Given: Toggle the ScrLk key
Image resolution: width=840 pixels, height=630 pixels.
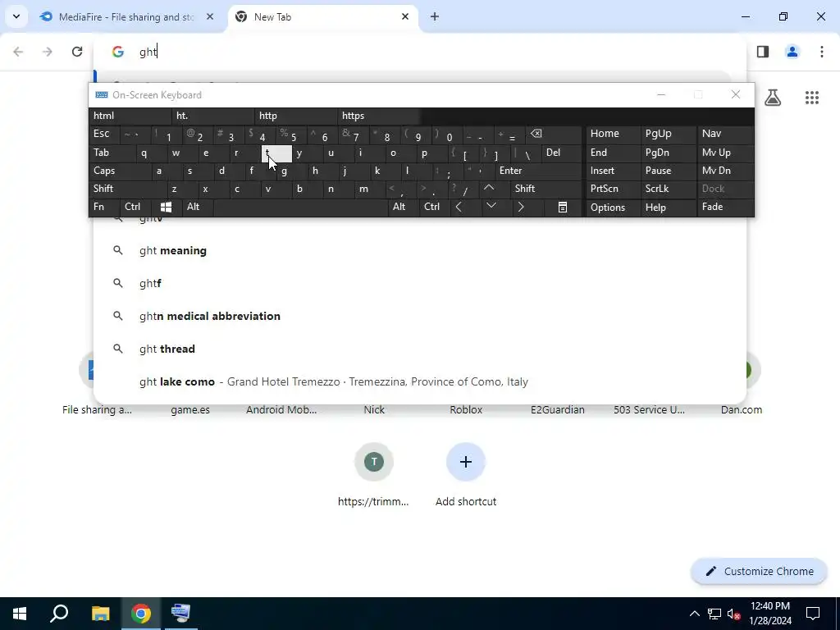Looking at the screenshot, I should pyautogui.click(x=668, y=189).
